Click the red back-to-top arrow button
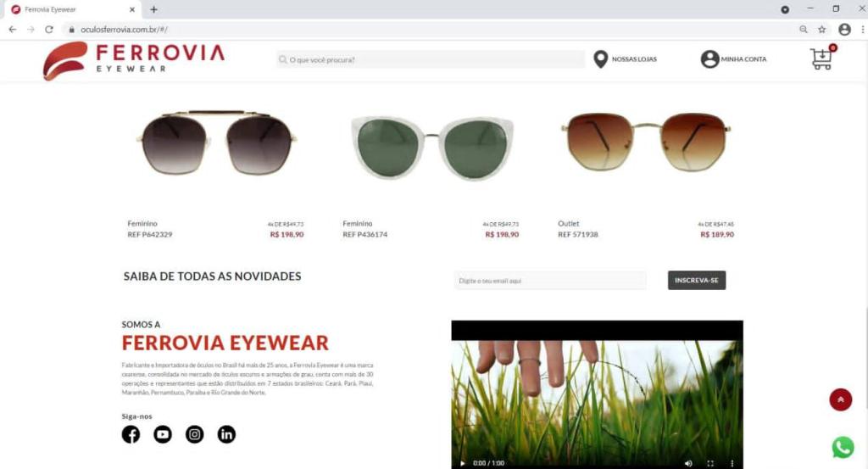Image resolution: width=868 pixels, height=469 pixels. (x=840, y=399)
